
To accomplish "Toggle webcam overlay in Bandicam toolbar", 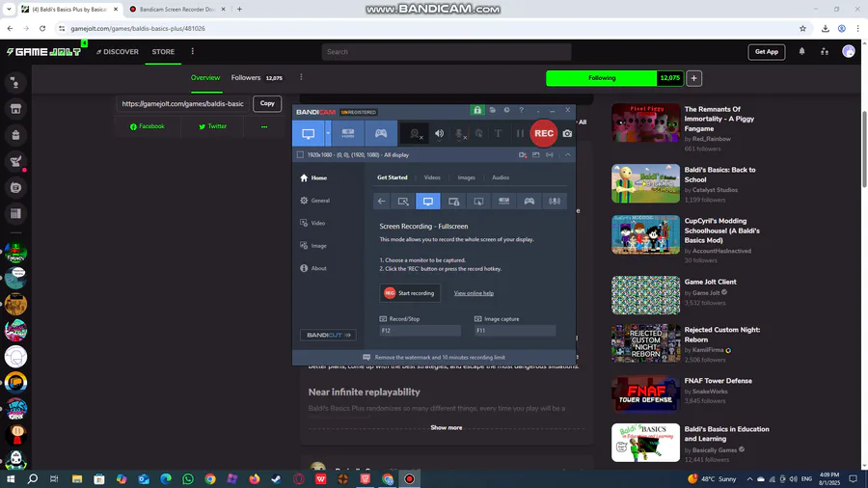I will point(415,134).
